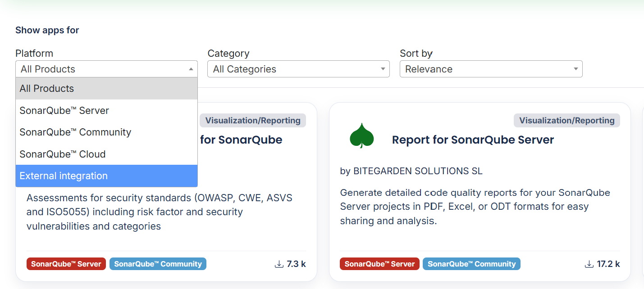Viewport: 644px width, 289px height.
Task: Click the Platform dropdown arrow
Action: click(191, 69)
